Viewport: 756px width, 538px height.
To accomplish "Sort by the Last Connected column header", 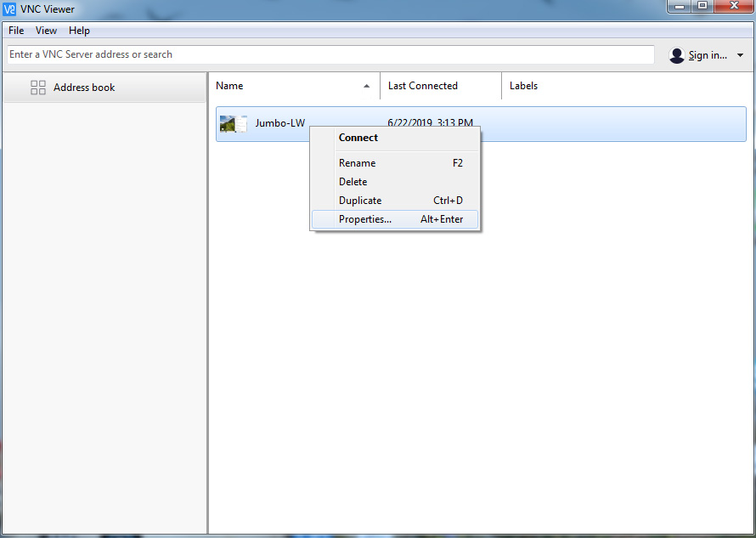I will pyautogui.click(x=423, y=86).
